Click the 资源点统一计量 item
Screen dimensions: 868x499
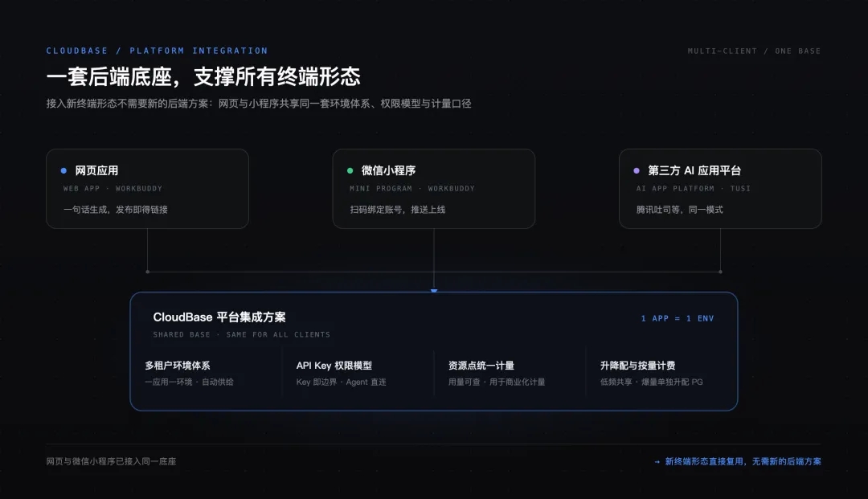(x=481, y=366)
